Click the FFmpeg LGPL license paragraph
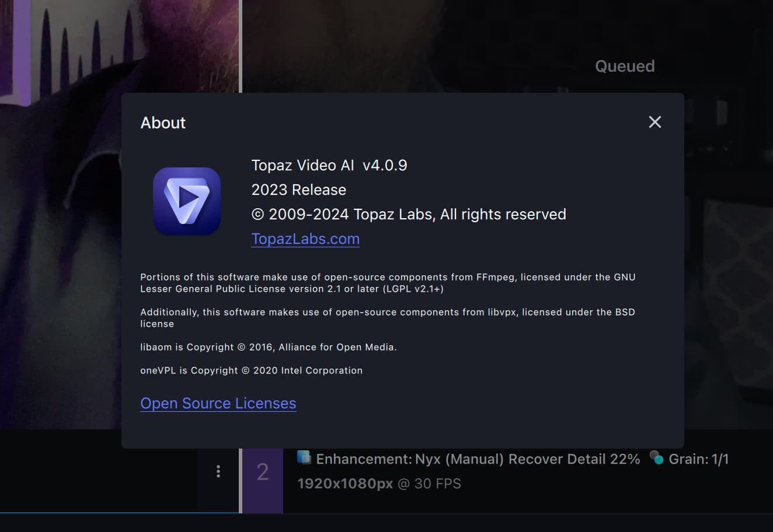 pos(387,283)
